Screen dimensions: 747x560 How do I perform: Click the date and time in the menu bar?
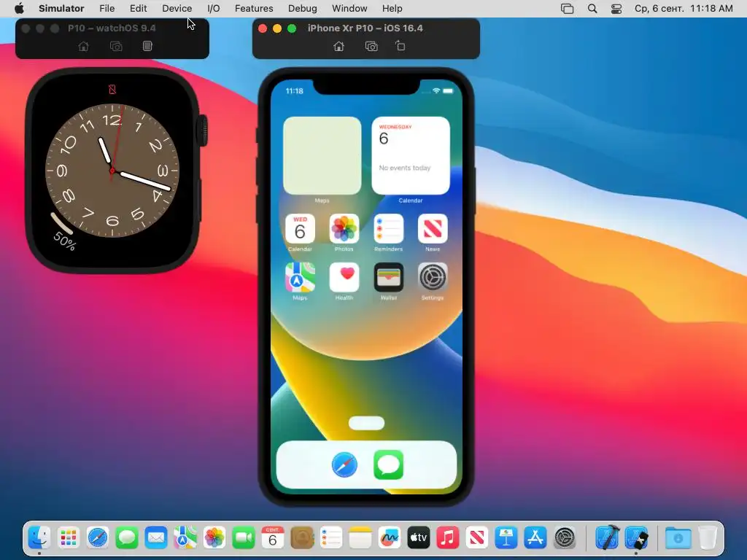tap(684, 9)
